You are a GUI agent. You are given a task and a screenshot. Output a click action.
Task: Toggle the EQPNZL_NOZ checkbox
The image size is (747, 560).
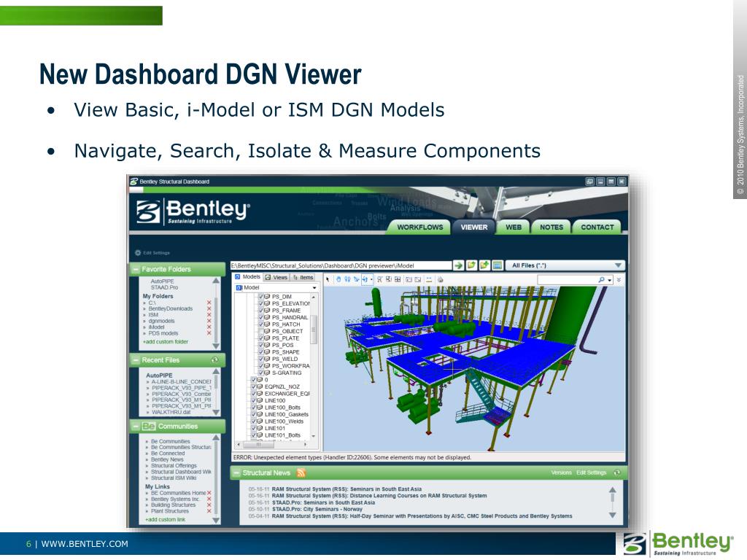(254, 386)
